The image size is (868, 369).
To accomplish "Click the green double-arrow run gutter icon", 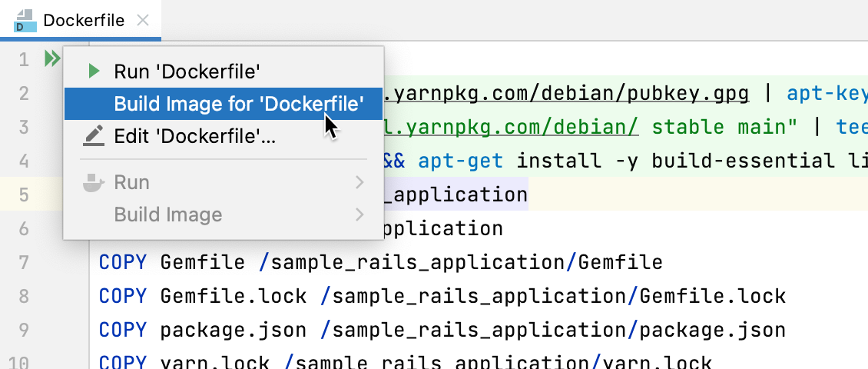I will [52, 58].
